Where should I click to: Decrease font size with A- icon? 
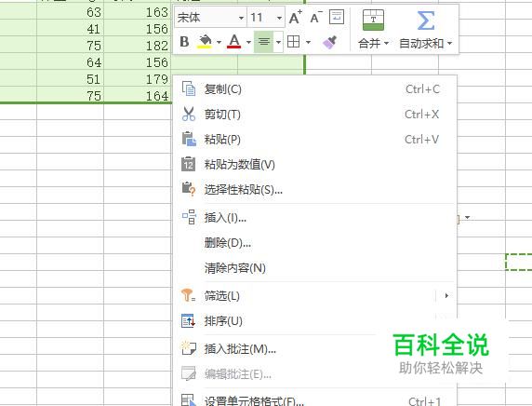[316, 17]
